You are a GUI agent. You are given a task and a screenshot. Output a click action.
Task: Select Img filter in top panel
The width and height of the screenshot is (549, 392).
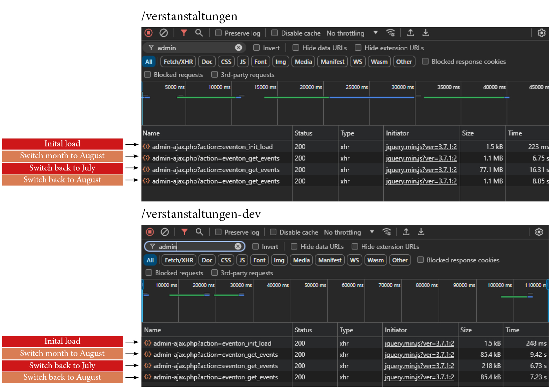pyautogui.click(x=281, y=61)
